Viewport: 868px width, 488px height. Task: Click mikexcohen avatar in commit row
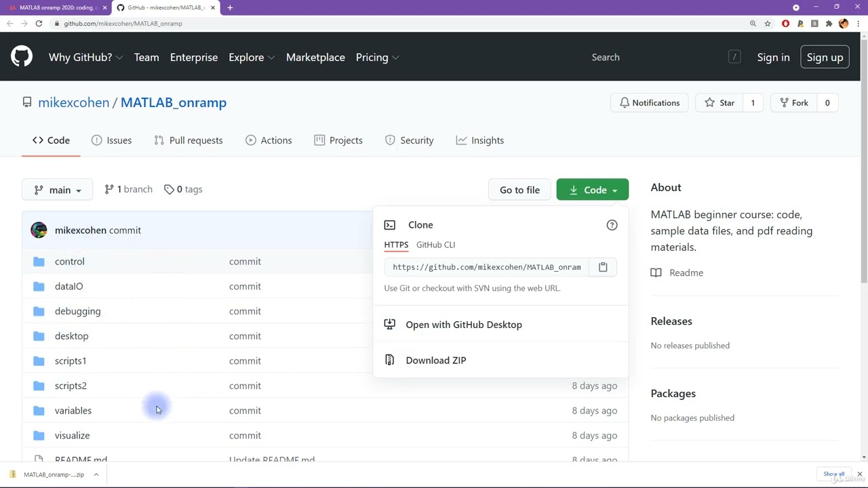[x=39, y=230]
